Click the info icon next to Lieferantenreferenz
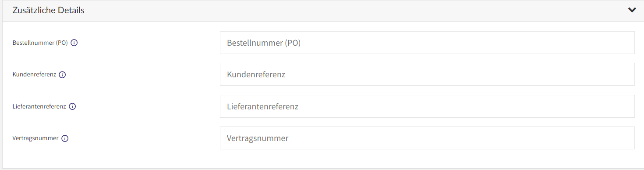 point(72,106)
